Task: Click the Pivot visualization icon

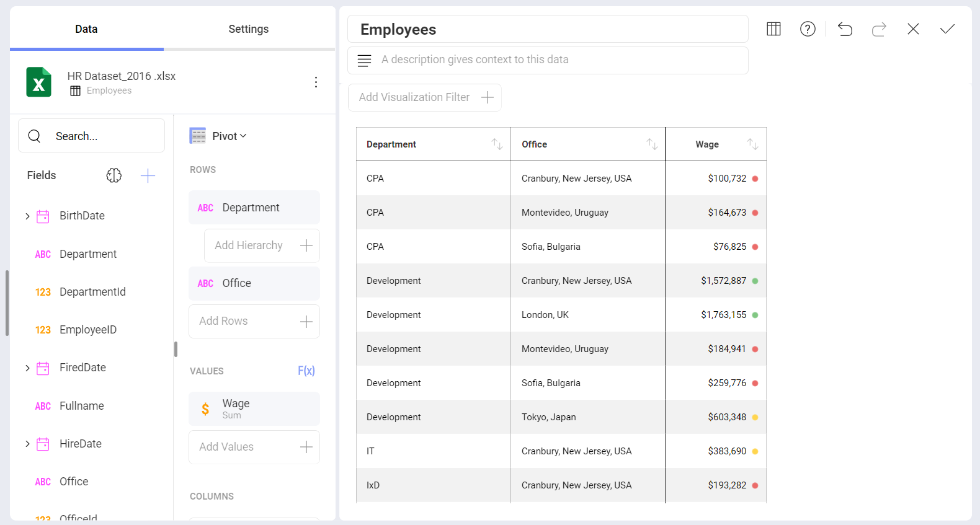Action: [x=198, y=136]
